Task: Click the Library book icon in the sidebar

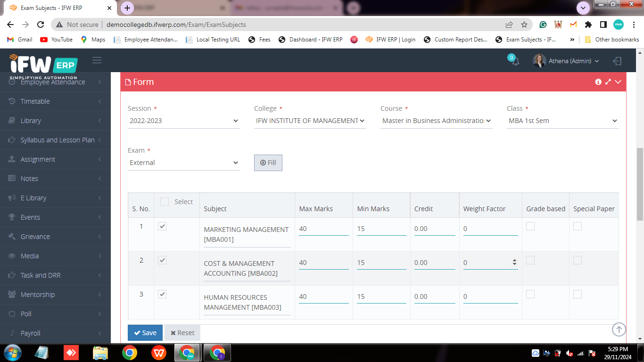Action: coord(12,120)
